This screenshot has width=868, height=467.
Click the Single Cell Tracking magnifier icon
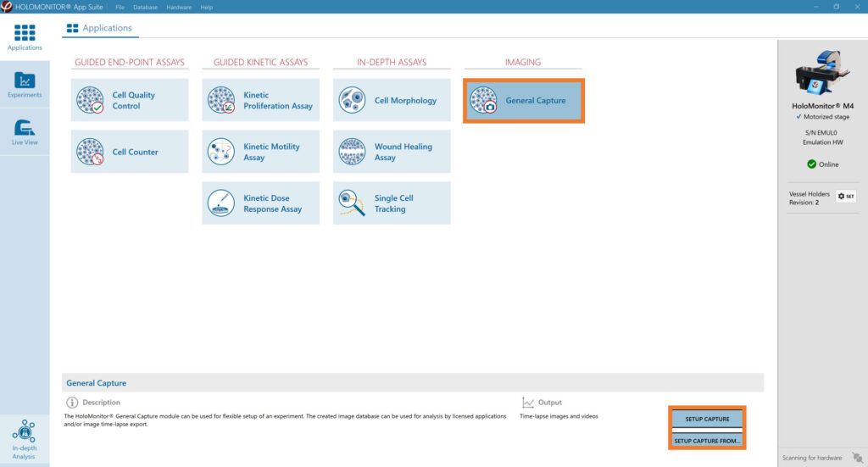pyautogui.click(x=352, y=203)
